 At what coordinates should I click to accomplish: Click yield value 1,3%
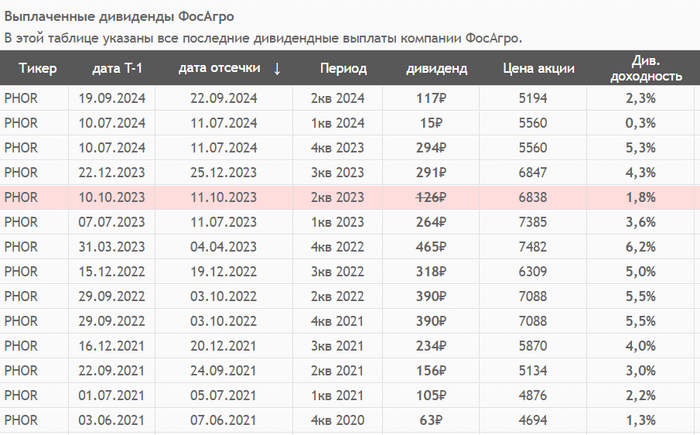[x=641, y=420]
